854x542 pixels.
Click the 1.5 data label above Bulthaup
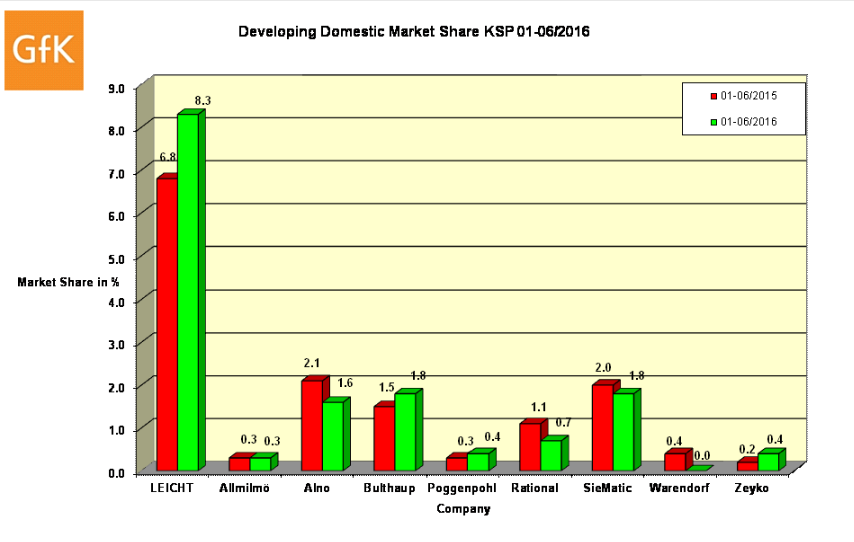[386, 387]
